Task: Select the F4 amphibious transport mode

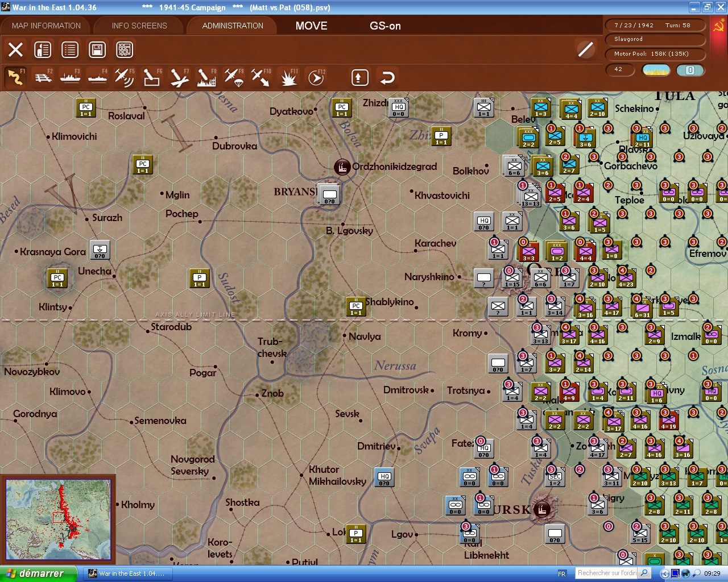Action: coord(98,77)
